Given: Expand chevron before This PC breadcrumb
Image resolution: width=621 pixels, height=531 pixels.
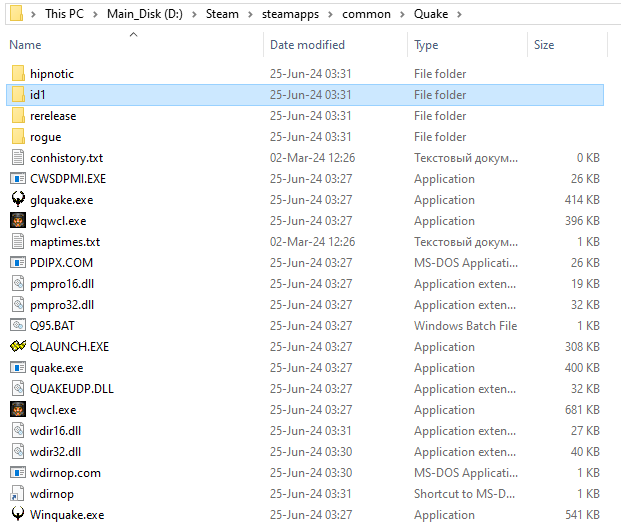Looking at the screenshot, I should click(34, 14).
